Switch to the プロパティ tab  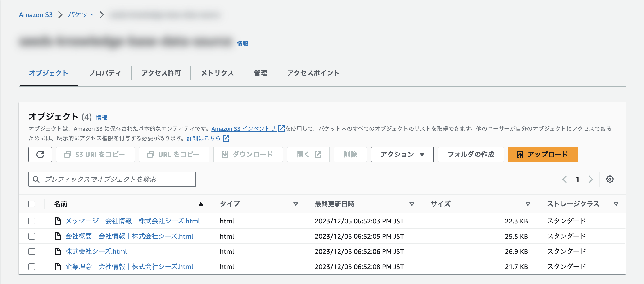[x=104, y=73]
